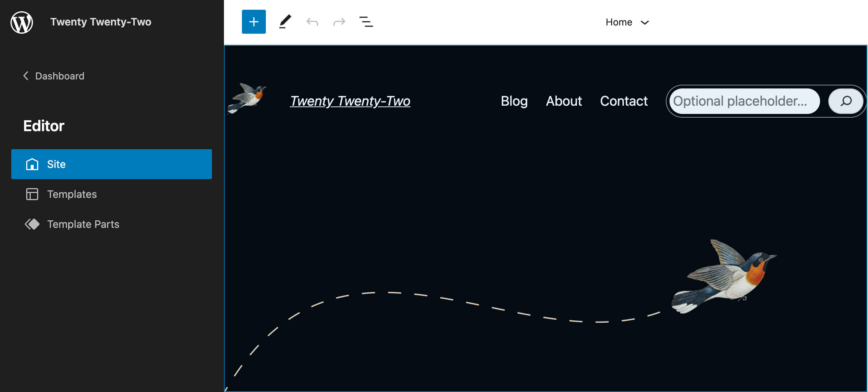The image size is (868, 392).
Task: Click the Templates panel icon in sidebar
Action: pos(32,194)
